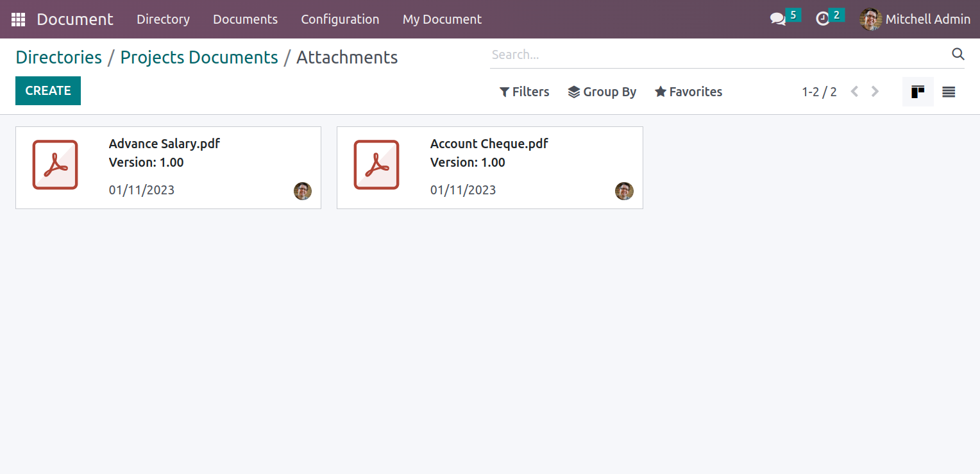
Task: Open the Favorites dropdown
Action: click(x=688, y=92)
